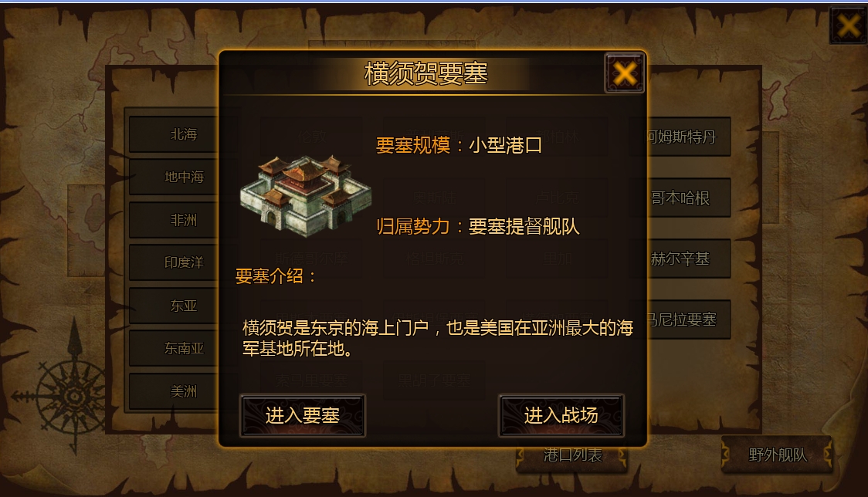Image resolution: width=868 pixels, height=497 pixels.
Task: Switch to the 美洲 region
Action: point(175,391)
